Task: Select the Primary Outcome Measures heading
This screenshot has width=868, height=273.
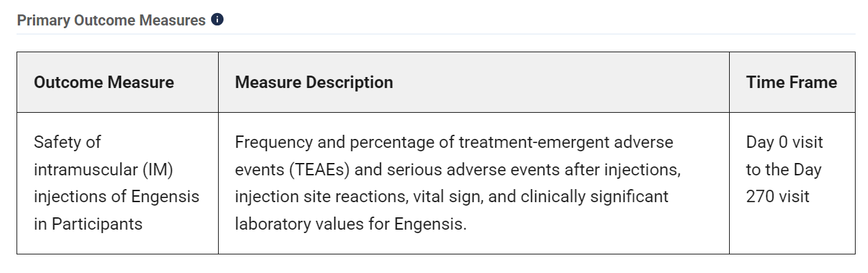Action: [x=111, y=20]
